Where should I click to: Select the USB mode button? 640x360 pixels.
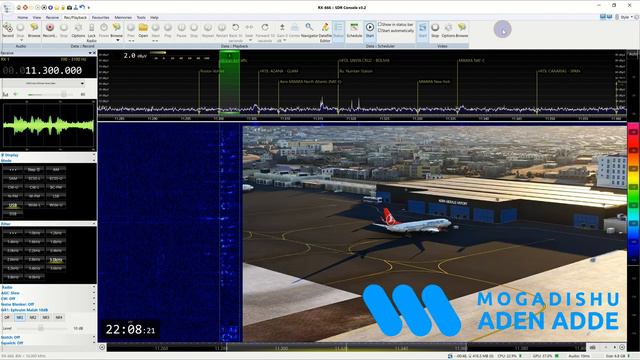click(x=13, y=205)
